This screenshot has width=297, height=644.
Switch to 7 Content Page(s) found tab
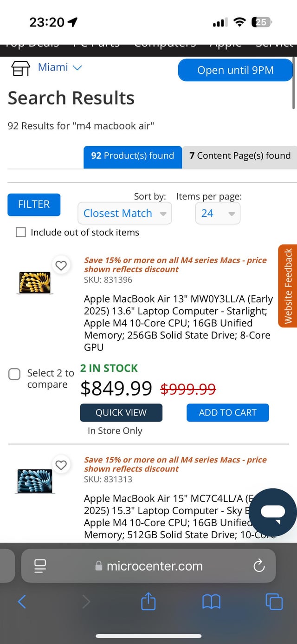pyautogui.click(x=239, y=156)
